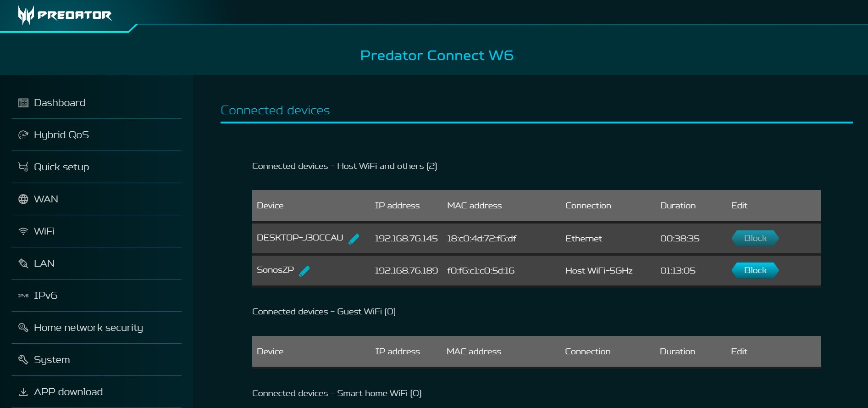This screenshot has height=408, width=868.
Task: Open the Quick setup menu
Action: tap(61, 167)
